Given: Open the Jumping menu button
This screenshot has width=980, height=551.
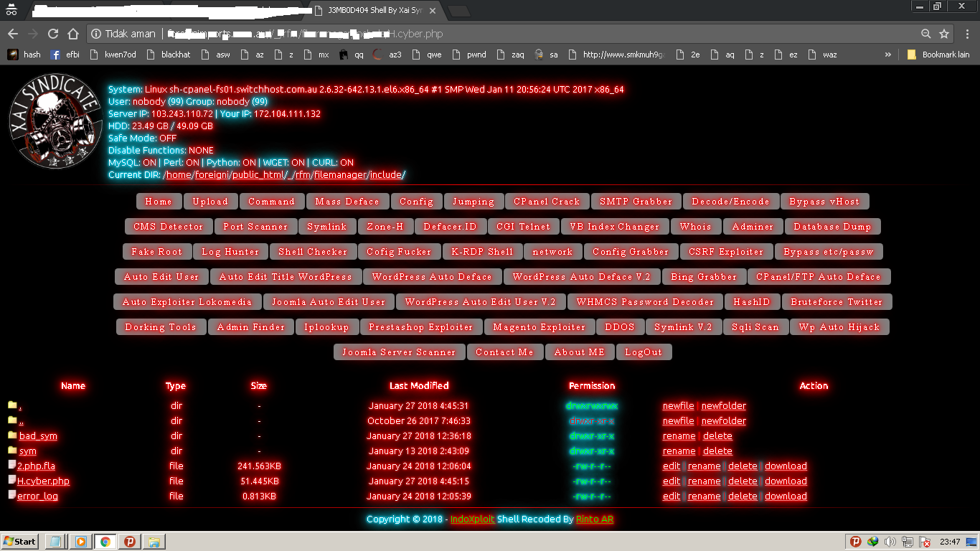Looking at the screenshot, I should [473, 202].
